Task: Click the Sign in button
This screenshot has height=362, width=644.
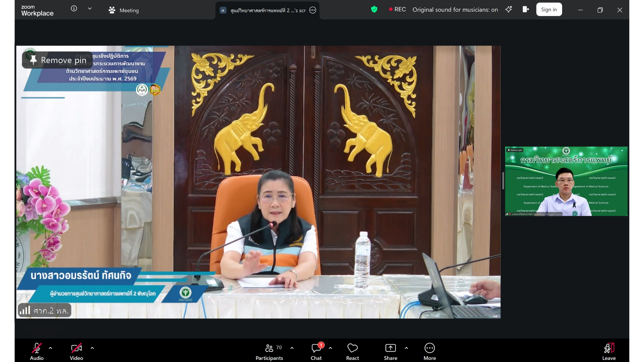Action: [549, 10]
